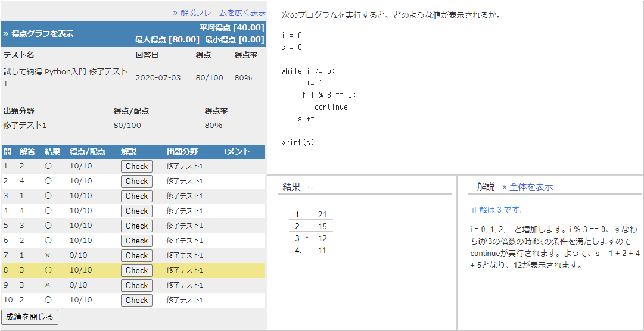
Task: Click the × result mark in row 7
Action: click(x=48, y=255)
